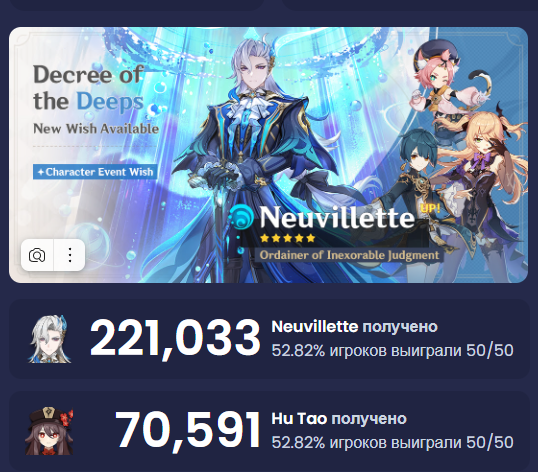Open the three-dot more options menu
Viewport: 538px width, 472px height.
(x=70, y=255)
